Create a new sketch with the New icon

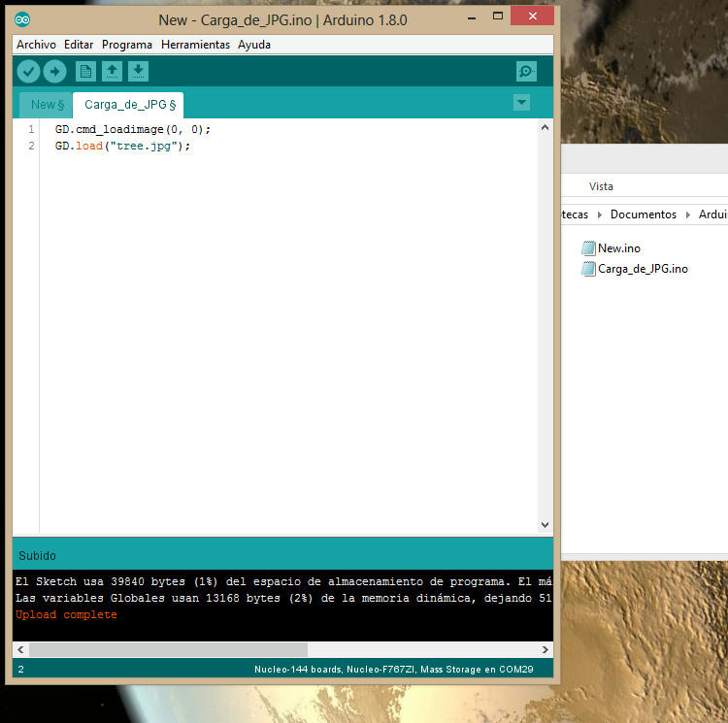pos(85,72)
